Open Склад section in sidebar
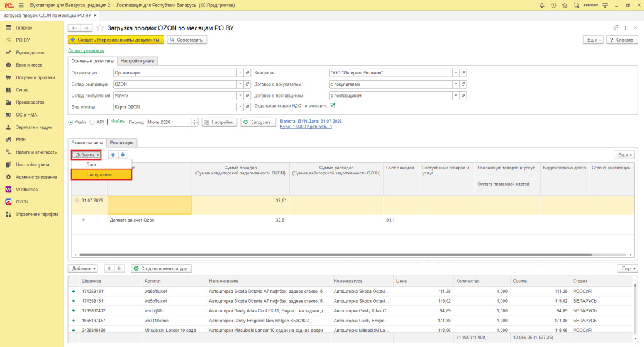644x347 pixels. pos(22,89)
